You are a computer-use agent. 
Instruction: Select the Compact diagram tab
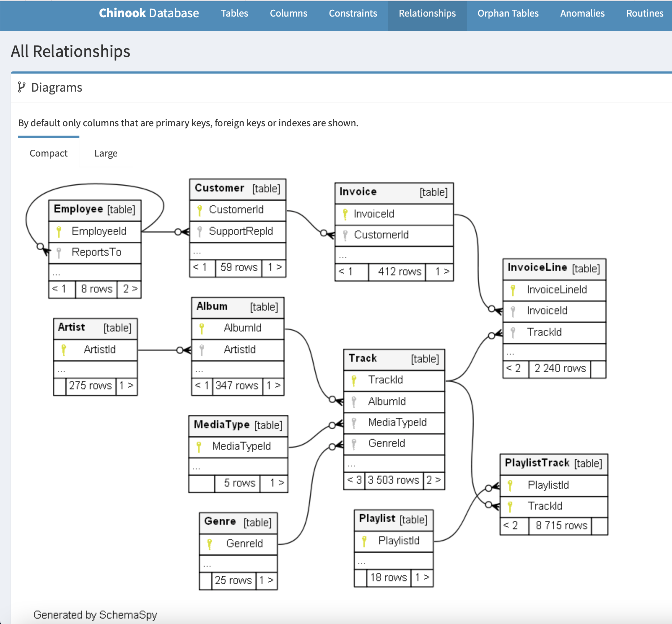(48, 153)
